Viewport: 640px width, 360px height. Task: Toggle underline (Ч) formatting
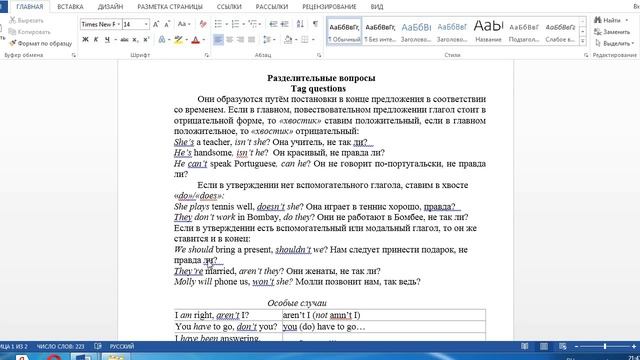pyautogui.click(x=107, y=40)
